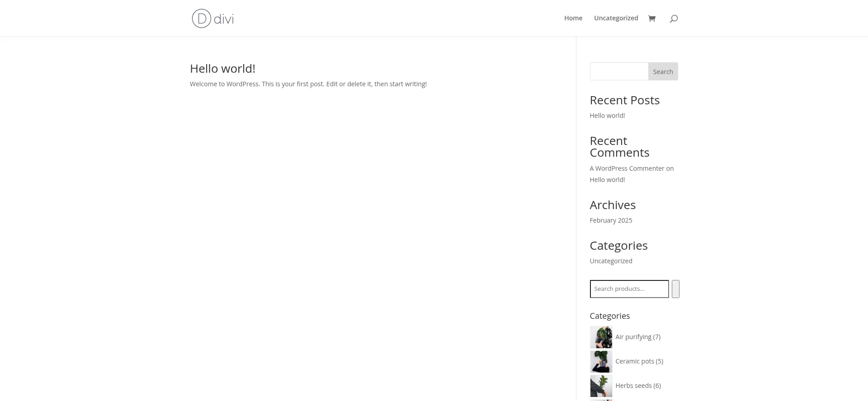
Task: Focus the Search products field
Action: pos(629,289)
